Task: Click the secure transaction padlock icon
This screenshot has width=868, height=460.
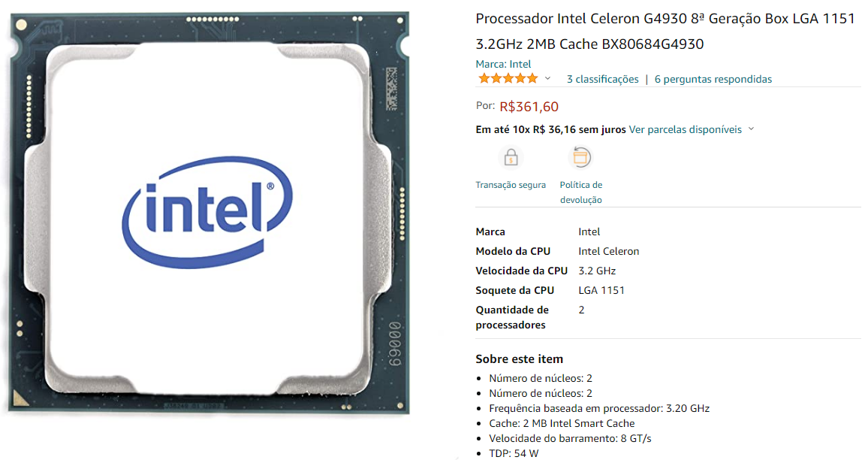Action: coord(511,157)
